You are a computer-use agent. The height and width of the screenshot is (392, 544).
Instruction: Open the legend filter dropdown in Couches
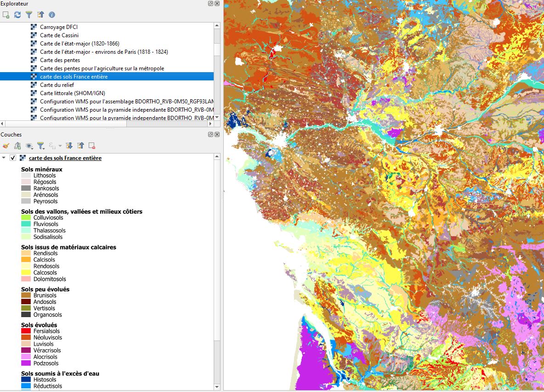click(41, 146)
